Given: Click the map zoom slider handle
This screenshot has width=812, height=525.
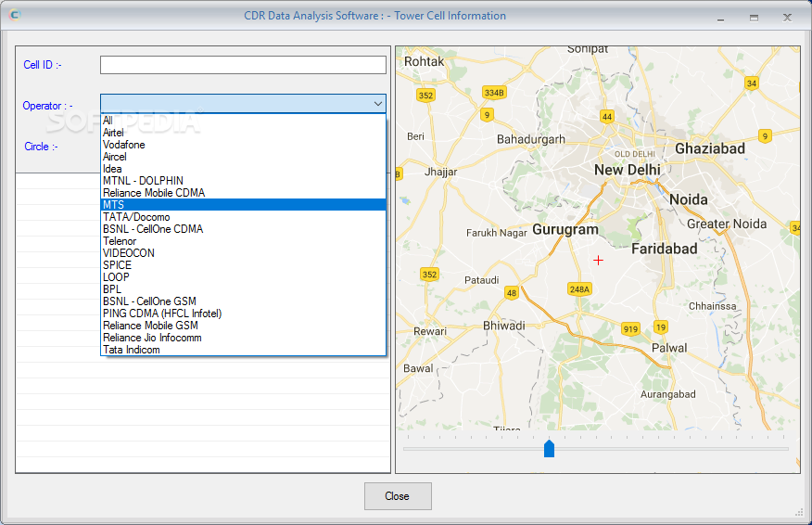Looking at the screenshot, I should click(549, 448).
